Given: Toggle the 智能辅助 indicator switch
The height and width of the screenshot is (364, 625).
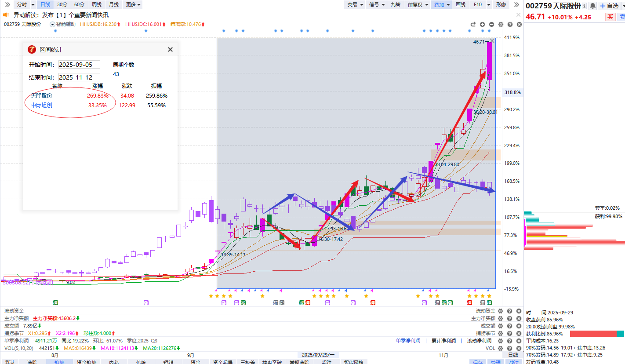Looking at the screenshot, I should tap(53, 25).
